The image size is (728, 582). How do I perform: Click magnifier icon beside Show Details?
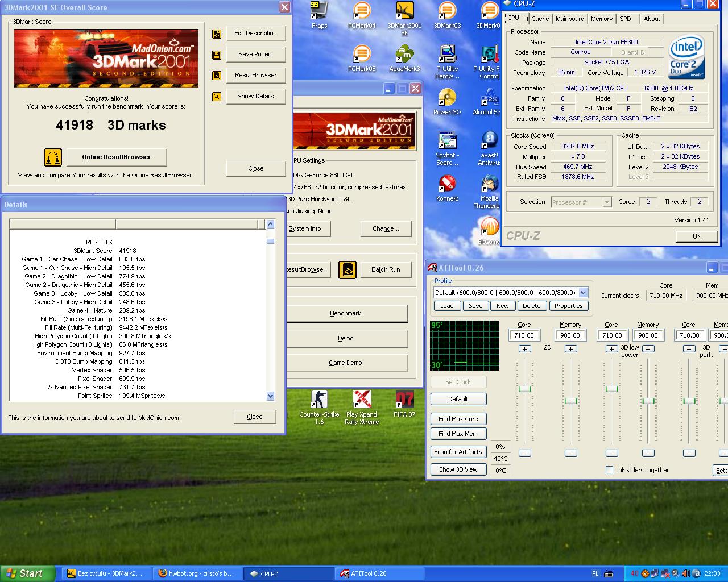216,97
